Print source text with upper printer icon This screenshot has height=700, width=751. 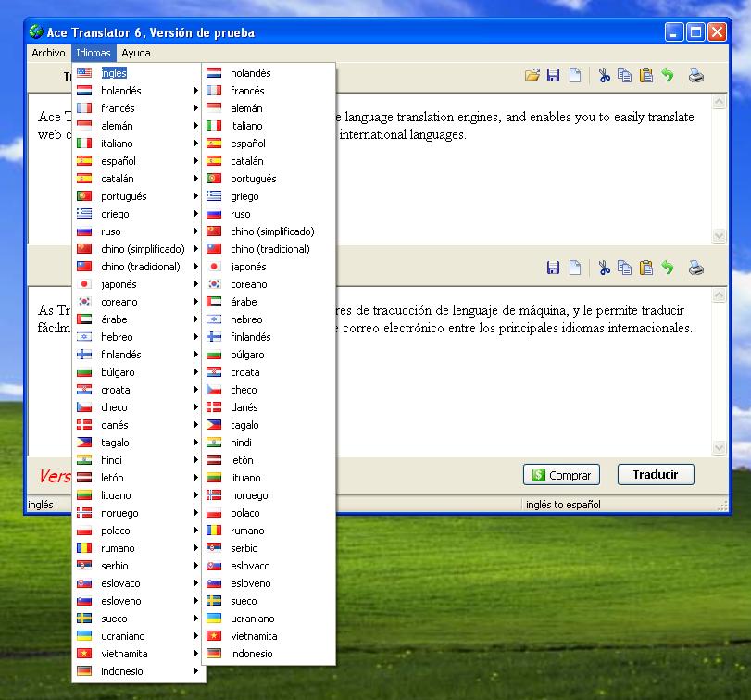pos(696,75)
